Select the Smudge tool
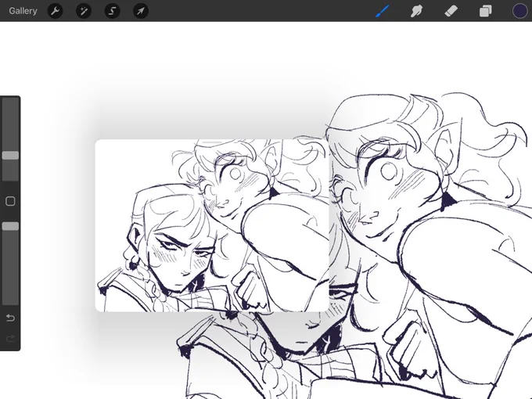Viewport: 532px width, 399px height. point(417,11)
